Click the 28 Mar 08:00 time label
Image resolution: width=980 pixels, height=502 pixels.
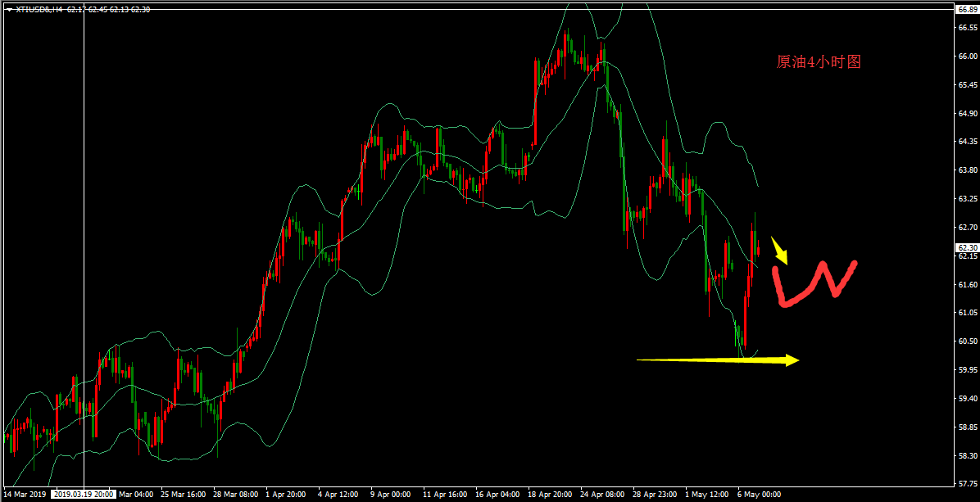point(234,495)
